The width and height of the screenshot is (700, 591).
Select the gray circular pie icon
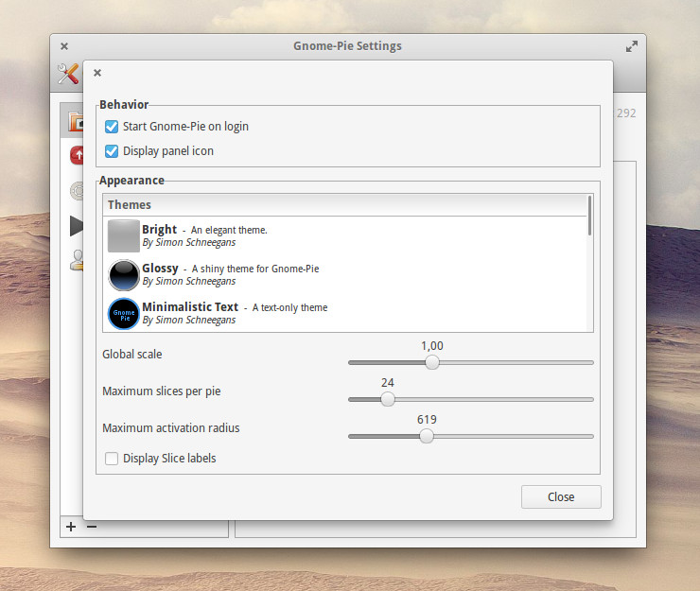(x=77, y=191)
